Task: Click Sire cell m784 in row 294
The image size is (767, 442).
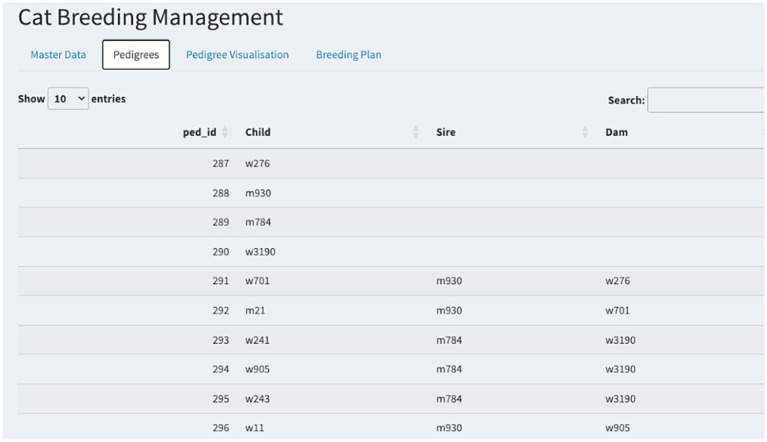Action: [x=449, y=369]
